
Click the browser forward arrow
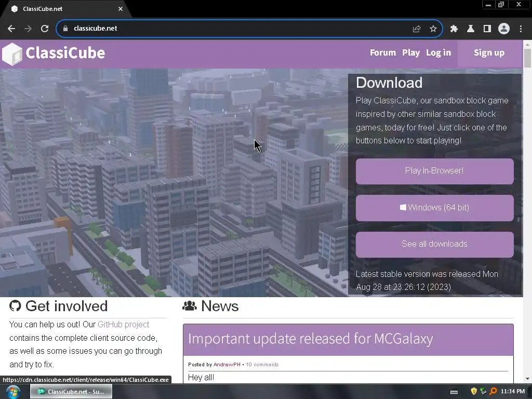click(x=28, y=29)
